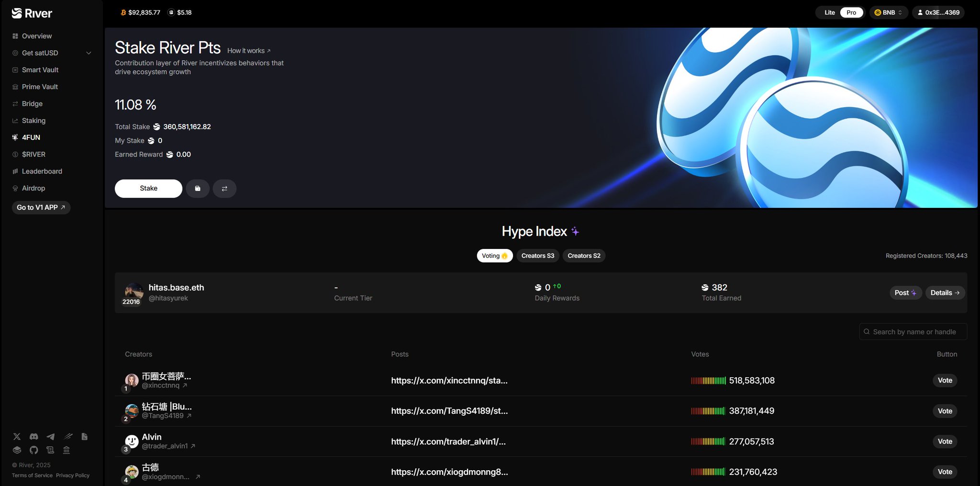Open River's X (Twitter) profile icon
This screenshot has height=486, width=980.
tap(17, 437)
